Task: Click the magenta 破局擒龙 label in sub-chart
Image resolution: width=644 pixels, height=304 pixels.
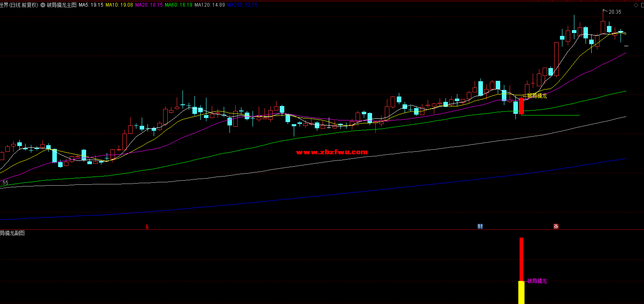Action: point(537,281)
